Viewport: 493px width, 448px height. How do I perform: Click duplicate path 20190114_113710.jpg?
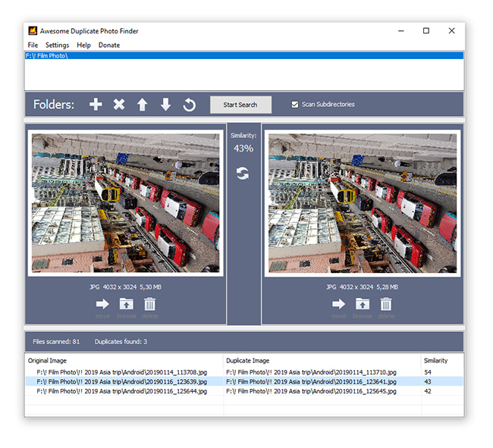311,372
